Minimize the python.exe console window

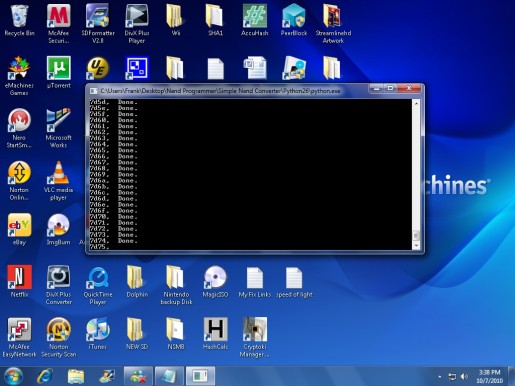(377, 89)
